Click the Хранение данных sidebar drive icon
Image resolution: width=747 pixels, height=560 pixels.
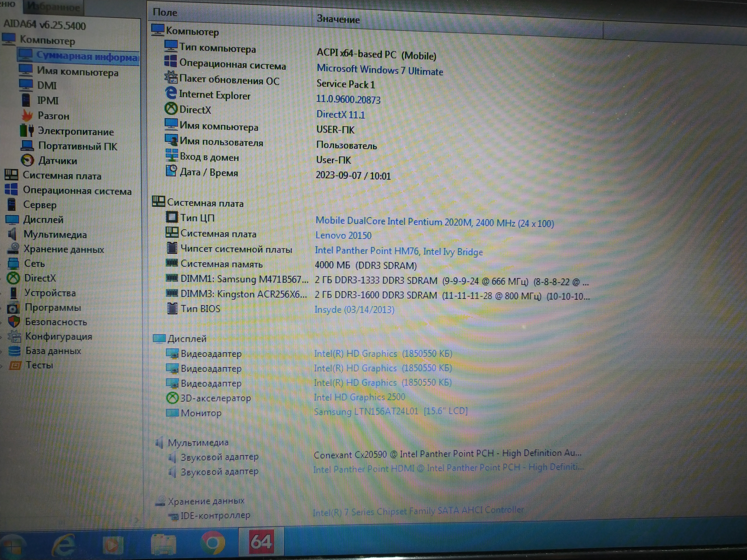tap(13, 248)
